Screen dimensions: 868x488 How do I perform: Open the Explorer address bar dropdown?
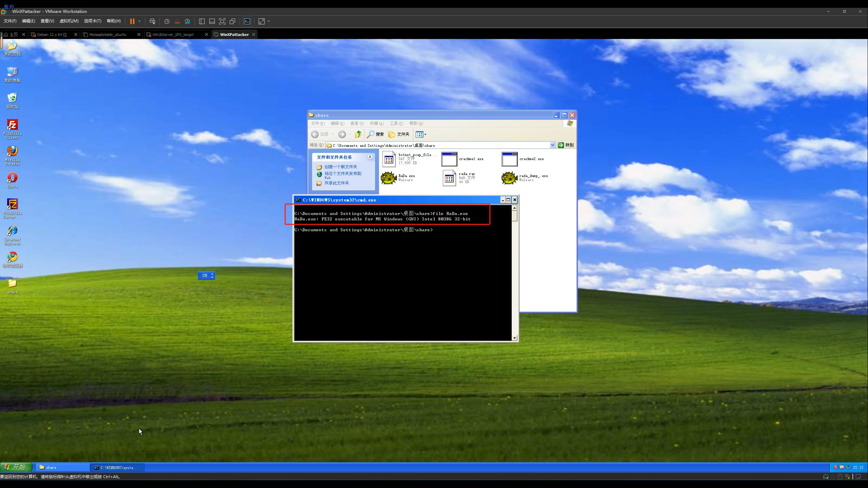[552, 145]
